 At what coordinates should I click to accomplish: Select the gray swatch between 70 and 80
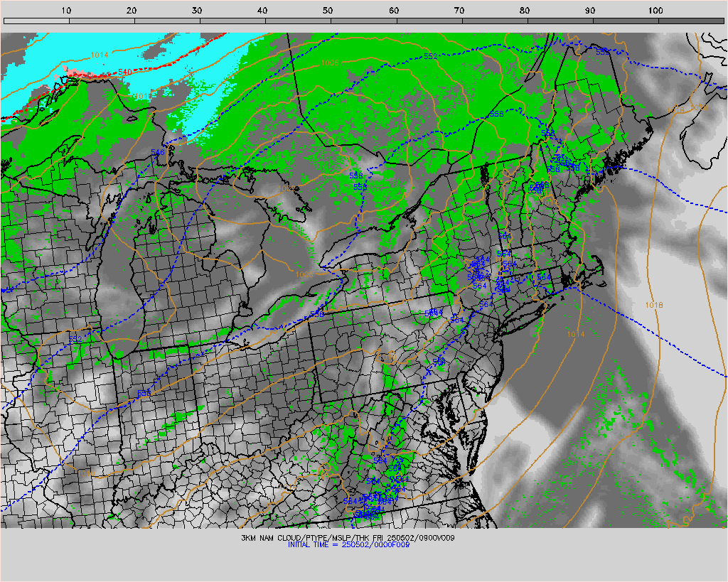(495, 21)
